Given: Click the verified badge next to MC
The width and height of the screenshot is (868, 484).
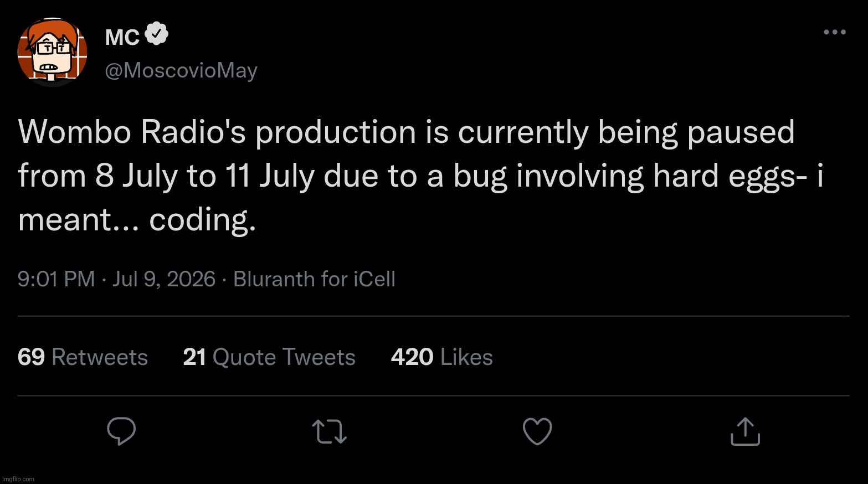Looking at the screenshot, I should point(156,34).
